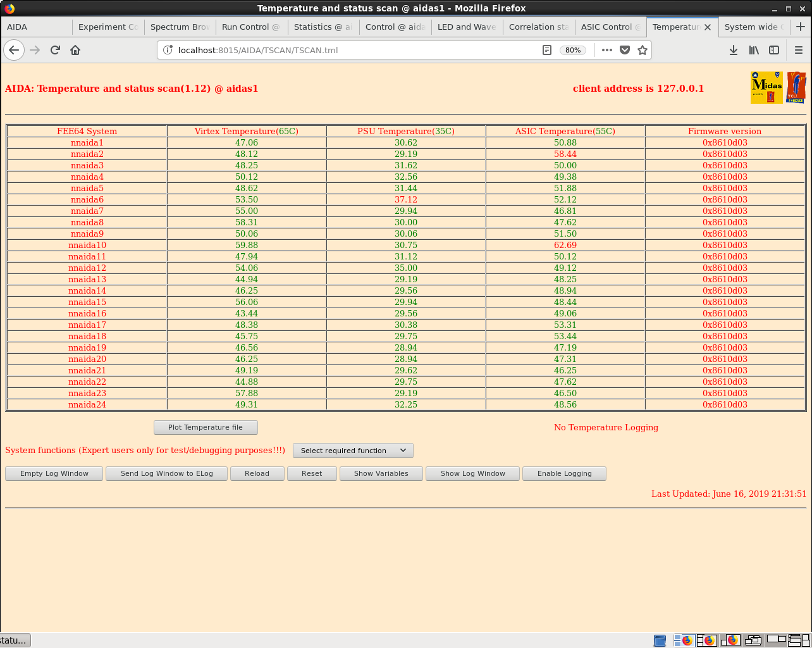
Task: Show the Firefox sidebars
Action: (774, 50)
